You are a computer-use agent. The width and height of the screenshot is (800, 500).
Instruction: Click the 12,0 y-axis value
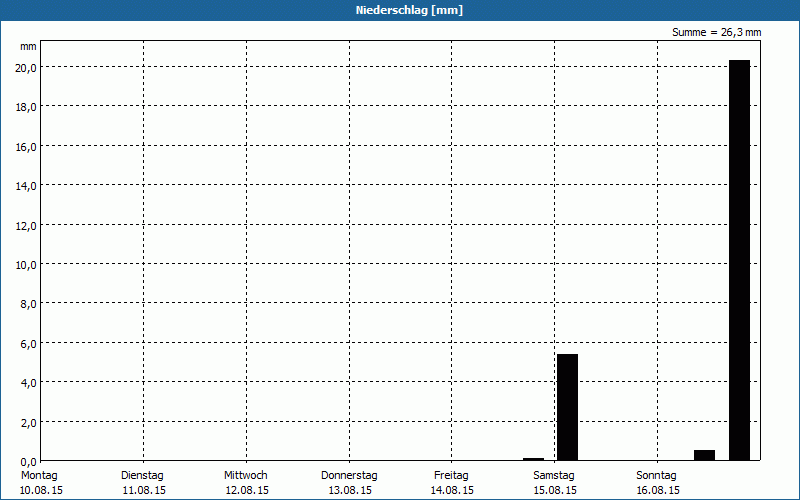26,226
